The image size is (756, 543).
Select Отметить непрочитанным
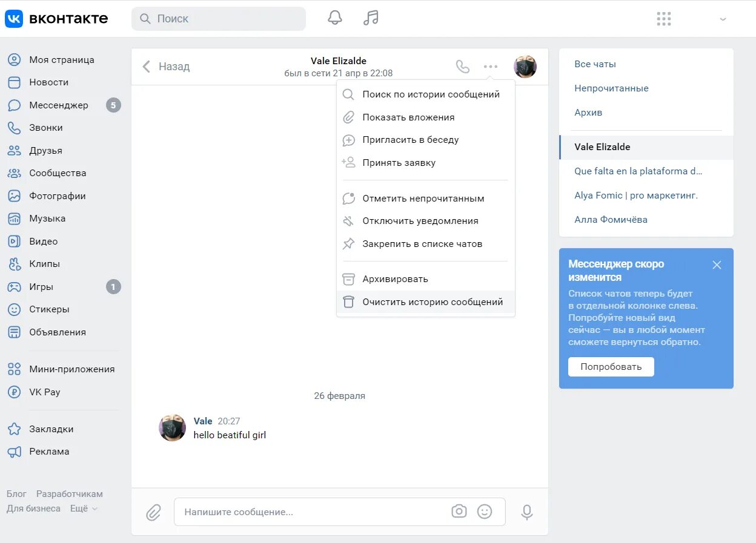coord(426,199)
